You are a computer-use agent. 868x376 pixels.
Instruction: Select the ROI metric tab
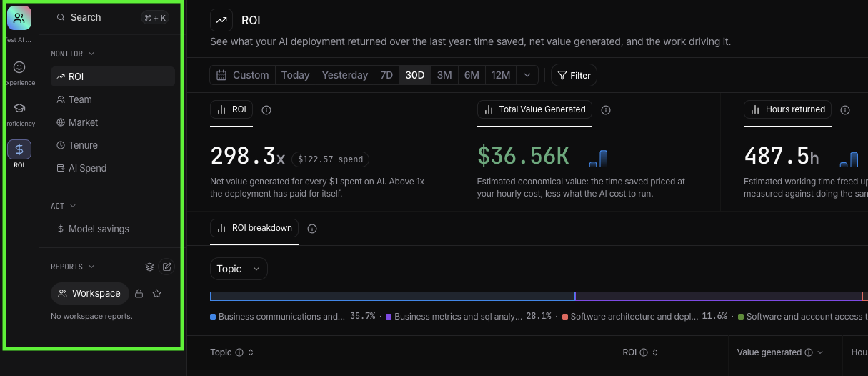pos(231,109)
